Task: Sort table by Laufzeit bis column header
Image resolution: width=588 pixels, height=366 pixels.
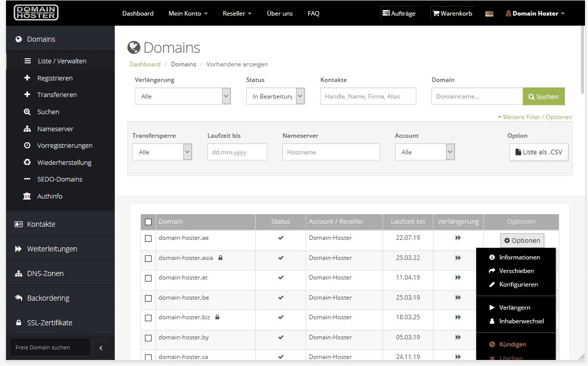Action: point(408,221)
